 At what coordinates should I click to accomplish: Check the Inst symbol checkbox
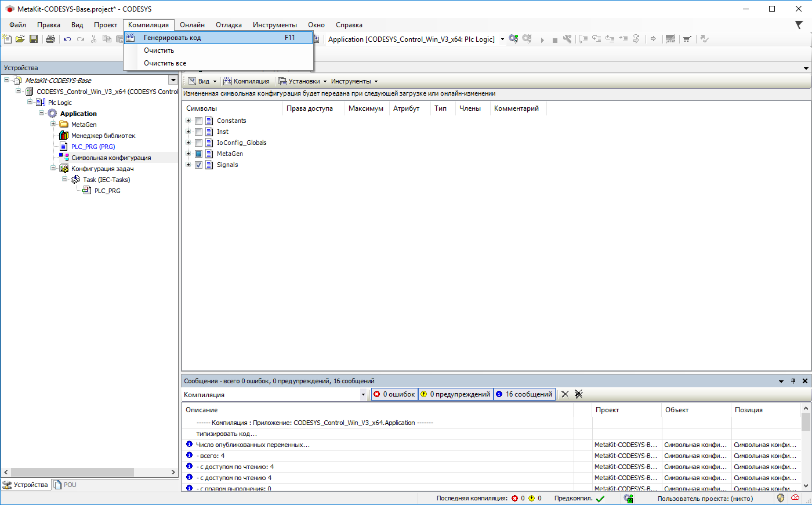coord(198,132)
